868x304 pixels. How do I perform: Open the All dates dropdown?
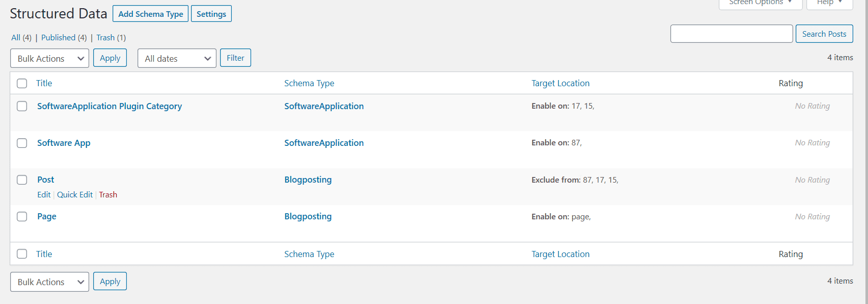click(177, 58)
